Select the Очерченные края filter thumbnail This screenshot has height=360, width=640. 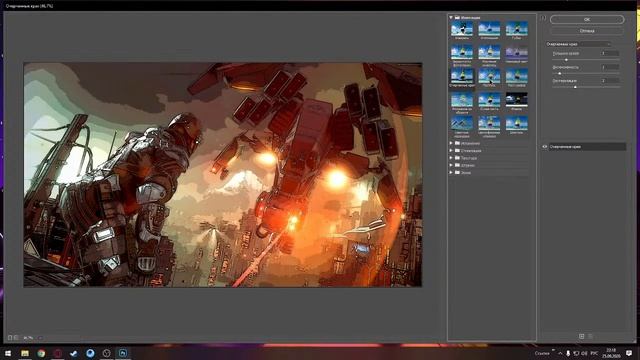click(x=462, y=76)
